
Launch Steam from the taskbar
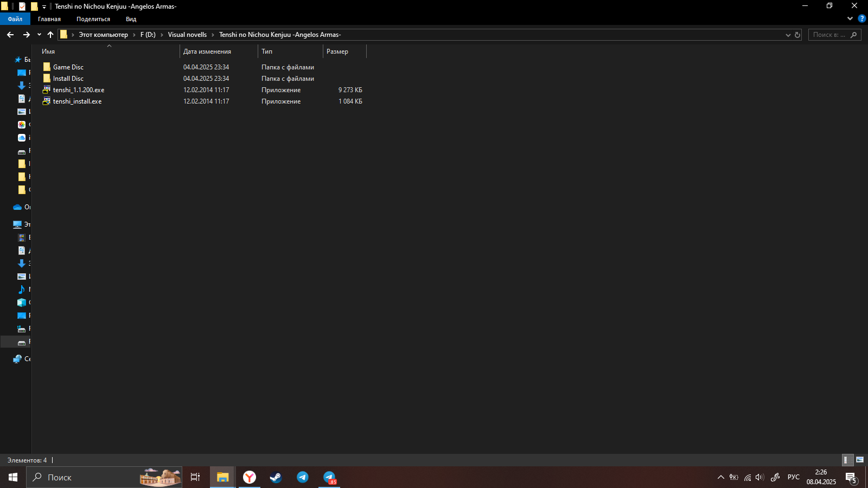276,477
